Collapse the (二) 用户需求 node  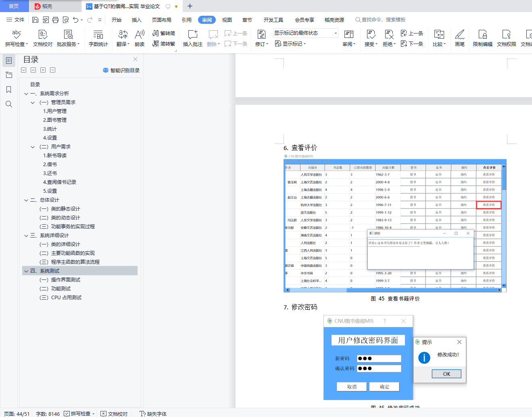coord(33,147)
